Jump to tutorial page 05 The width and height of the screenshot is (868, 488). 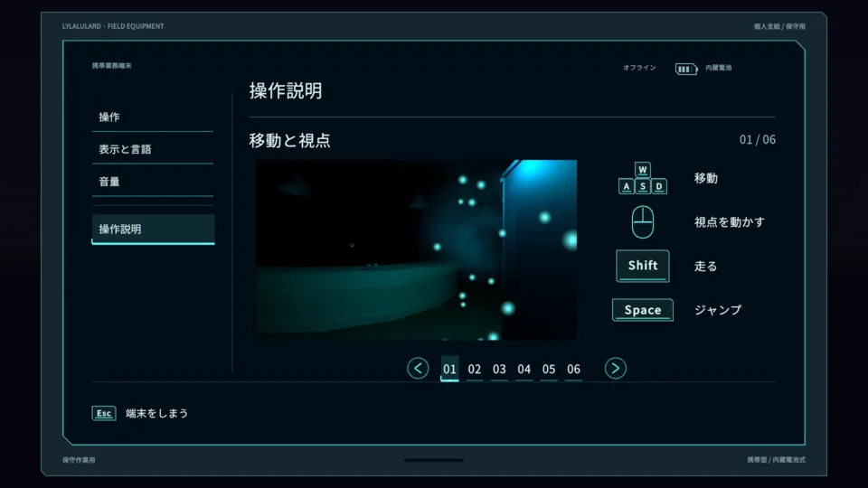549,369
